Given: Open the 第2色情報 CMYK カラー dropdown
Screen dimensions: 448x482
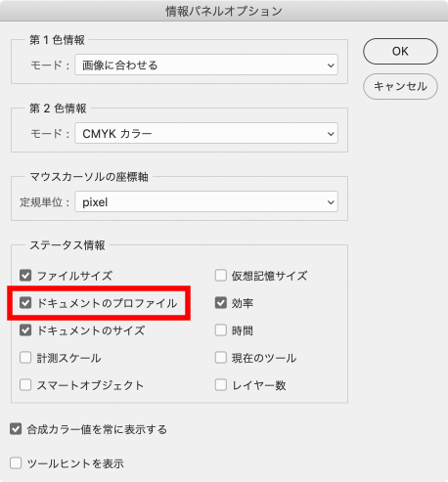Looking at the screenshot, I should click(206, 133).
